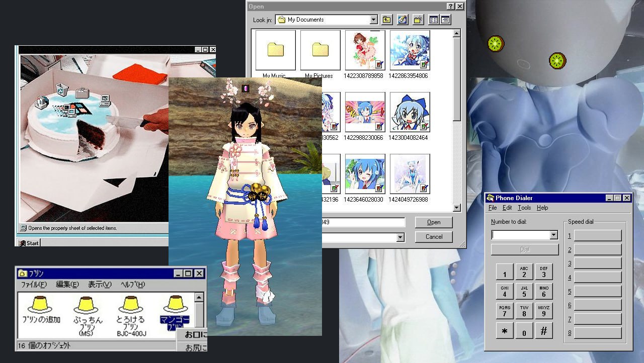Open File menu in Phone Dialer
The width and height of the screenshot is (644, 363).
[x=493, y=208]
